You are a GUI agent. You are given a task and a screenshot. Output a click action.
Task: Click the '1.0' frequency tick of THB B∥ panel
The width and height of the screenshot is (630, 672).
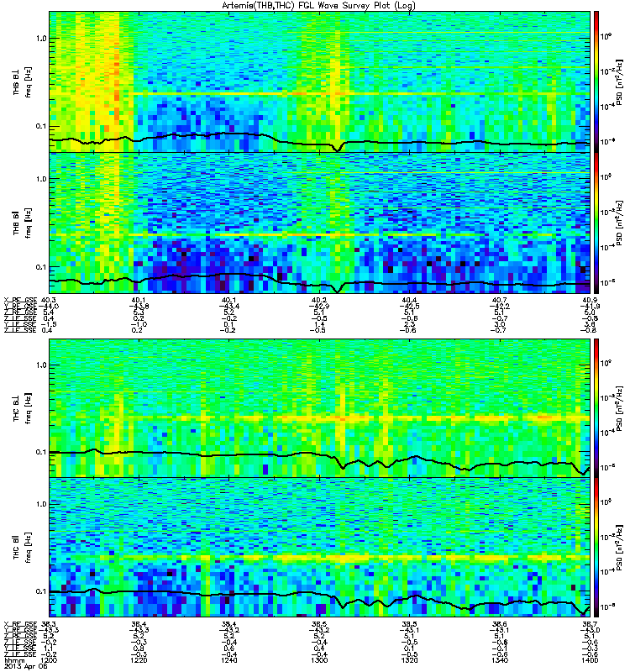coord(41,179)
